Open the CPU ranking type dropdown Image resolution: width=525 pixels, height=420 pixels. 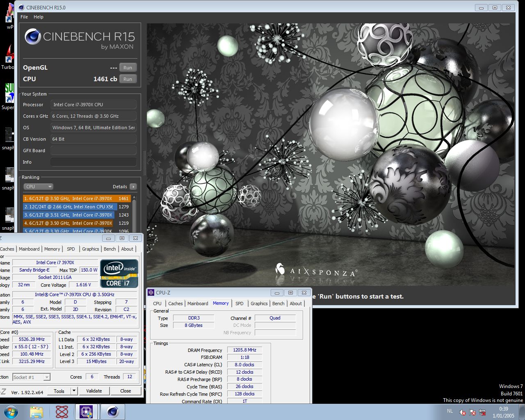pos(38,187)
